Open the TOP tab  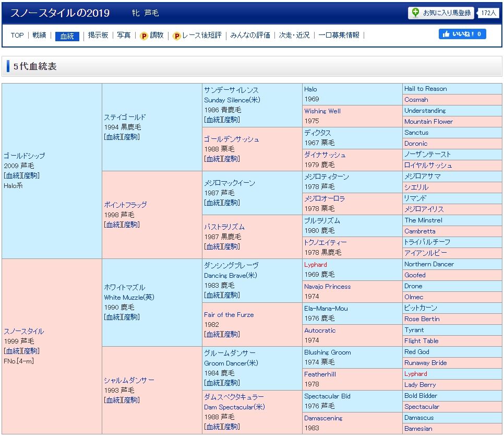pos(17,35)
